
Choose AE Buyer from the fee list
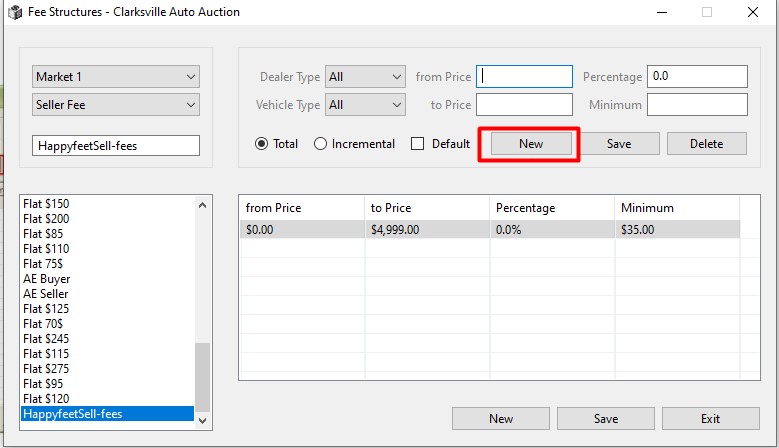(47, 279)
